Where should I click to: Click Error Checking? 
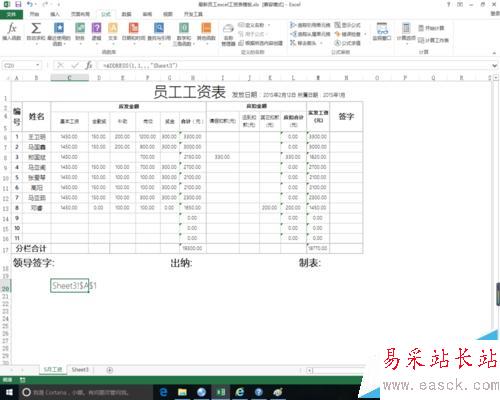[348, 34]
